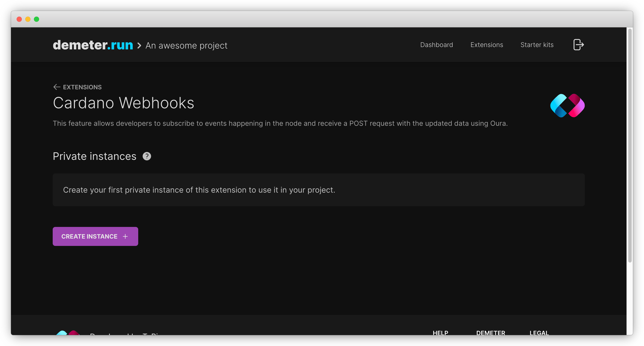This screenshot has width=644, height=346.
Task: Click the CREATE INSTANCE button
Action: pos(95,236)
